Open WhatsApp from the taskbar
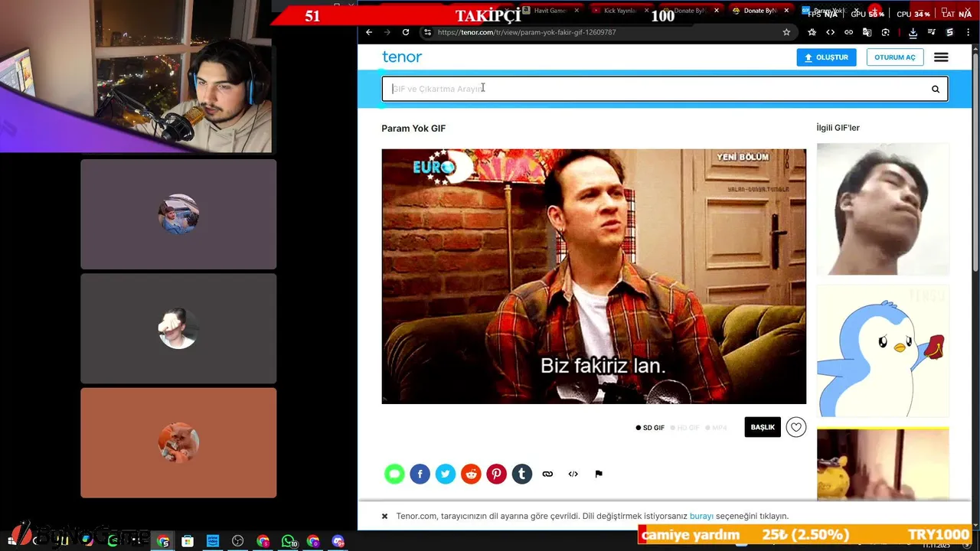This screenshot has height=551, width=980. (289, 541)
